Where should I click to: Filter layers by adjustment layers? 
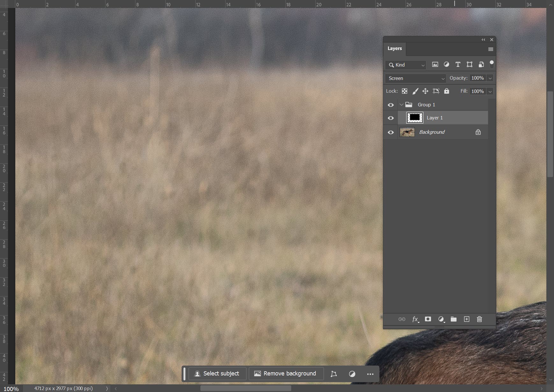tap(446, 64)
